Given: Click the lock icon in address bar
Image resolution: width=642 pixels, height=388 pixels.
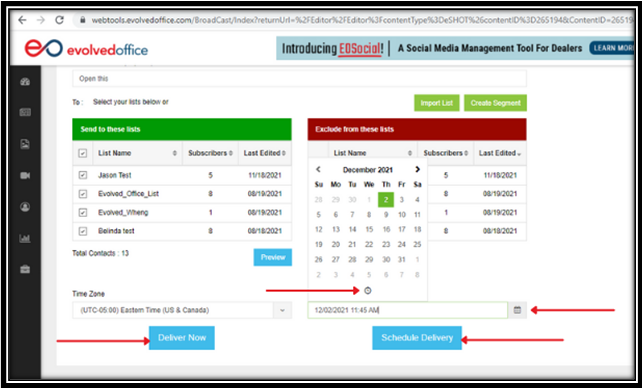Looking at the screenshot, I should click(x=83, y=20).
